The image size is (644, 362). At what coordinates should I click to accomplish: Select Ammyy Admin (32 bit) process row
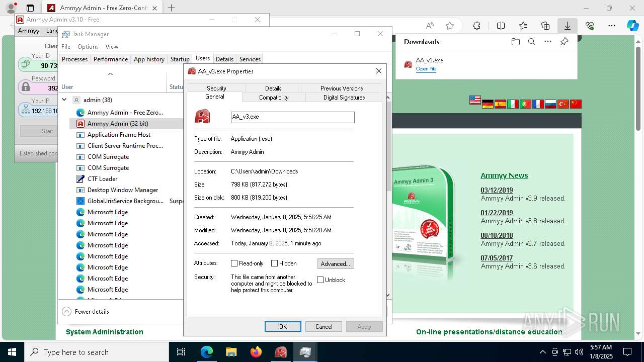coord(126,123)
